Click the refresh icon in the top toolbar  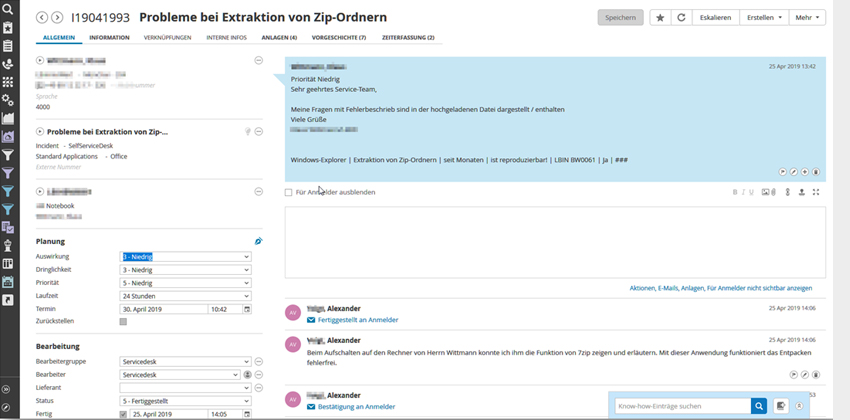(x=680, y=18)
